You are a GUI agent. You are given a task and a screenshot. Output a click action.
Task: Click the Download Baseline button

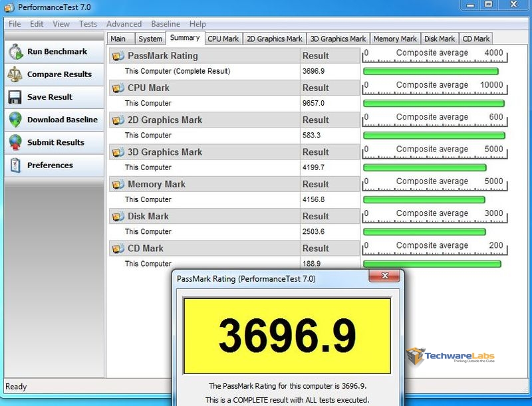coord(55,120)
